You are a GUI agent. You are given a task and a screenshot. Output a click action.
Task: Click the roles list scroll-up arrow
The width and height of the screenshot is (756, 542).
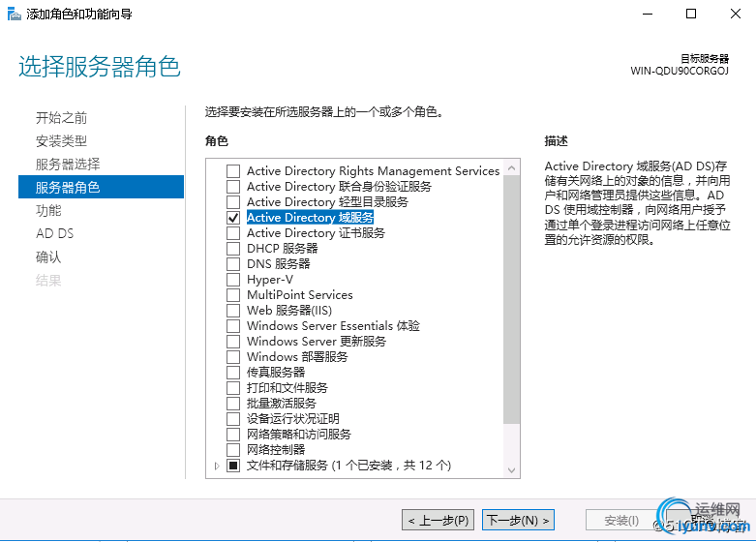click(511, 167)
